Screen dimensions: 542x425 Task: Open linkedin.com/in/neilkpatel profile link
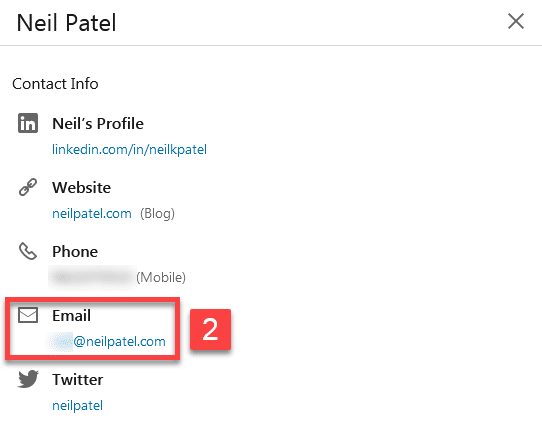tap(129, 150)
